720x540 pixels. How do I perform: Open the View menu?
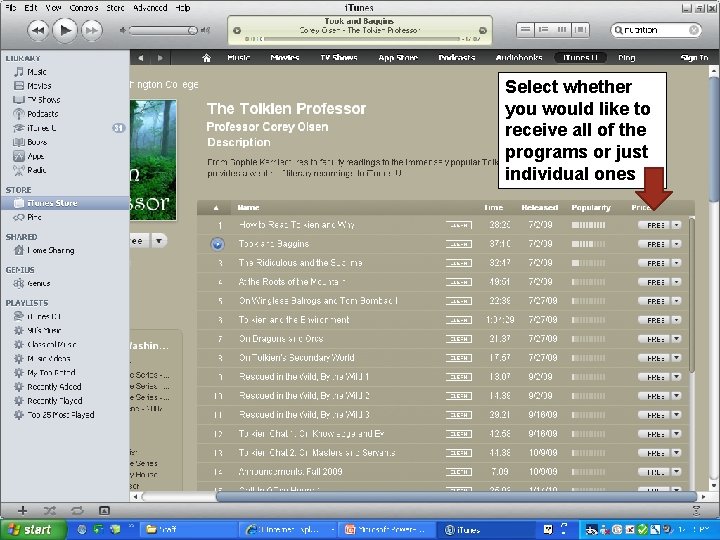coord(53,8)
